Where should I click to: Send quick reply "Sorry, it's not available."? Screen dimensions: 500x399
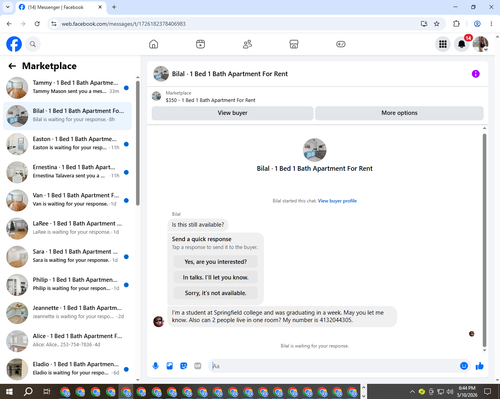[x=216, y=293]
